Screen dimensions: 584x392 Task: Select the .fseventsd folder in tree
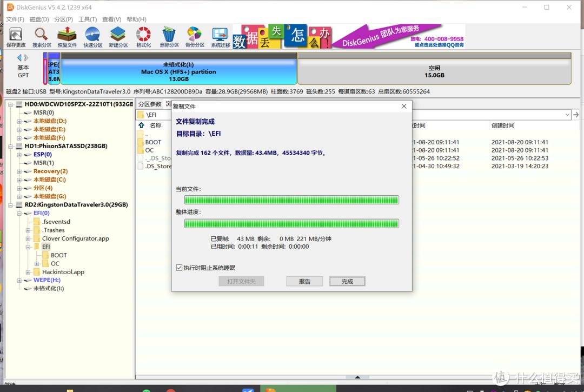[x=56, y=222]
